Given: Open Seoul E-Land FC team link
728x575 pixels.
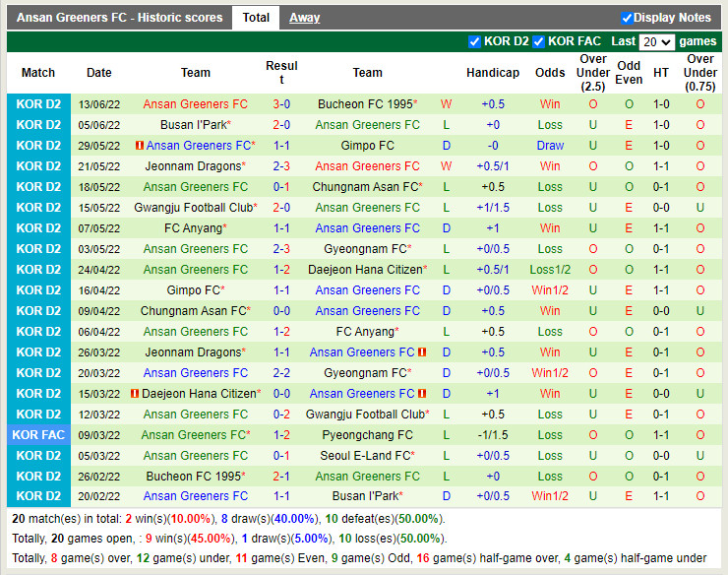Looking at the screenshot, I should (367, 456).
